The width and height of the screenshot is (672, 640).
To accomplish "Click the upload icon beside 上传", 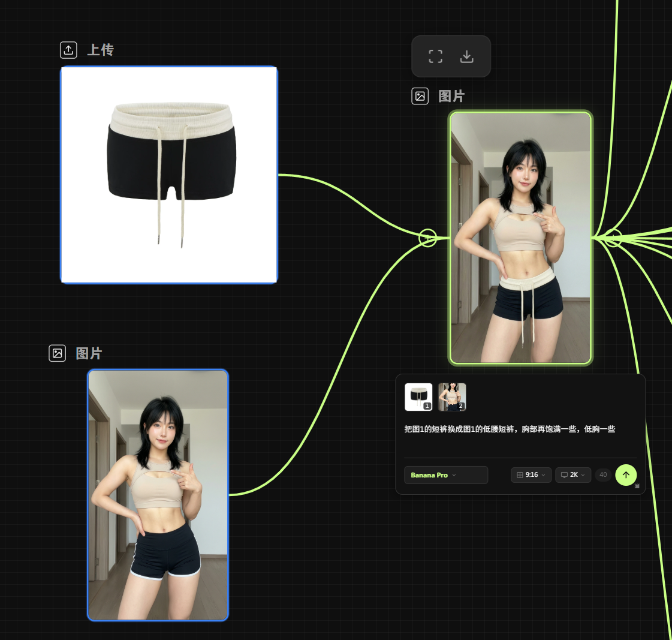I will click(68, 50).
